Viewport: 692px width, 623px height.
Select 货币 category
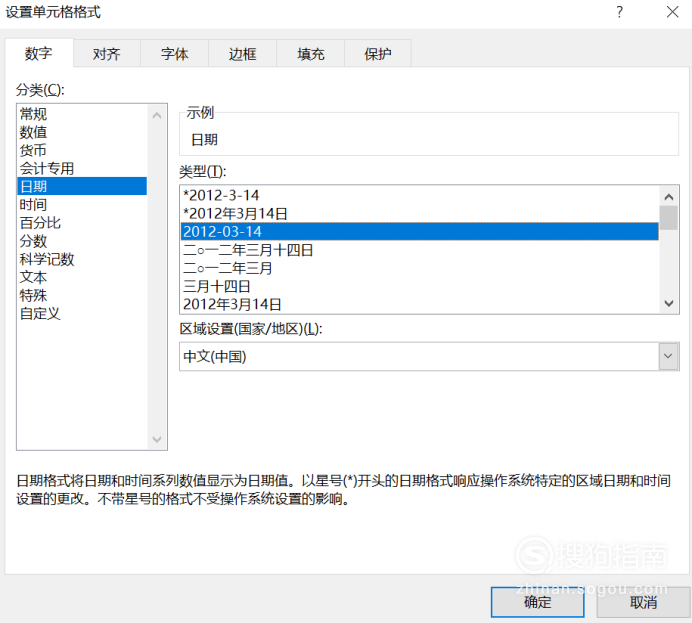tap(82, 150)
